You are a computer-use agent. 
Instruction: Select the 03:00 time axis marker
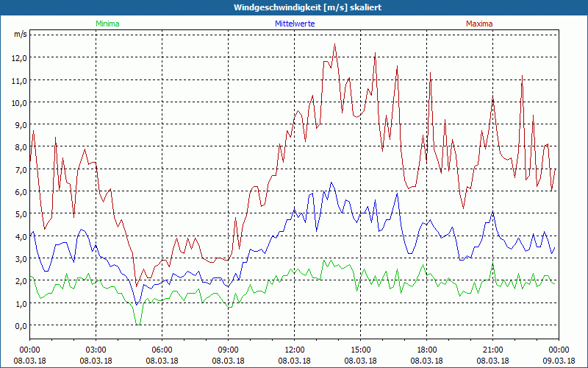[96, 350]
